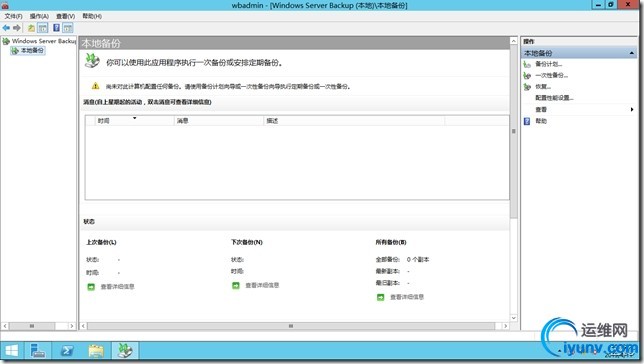The image size is (644, 364).
Task: Click the Back arrow toolbar icon
Action: [6, 28]
